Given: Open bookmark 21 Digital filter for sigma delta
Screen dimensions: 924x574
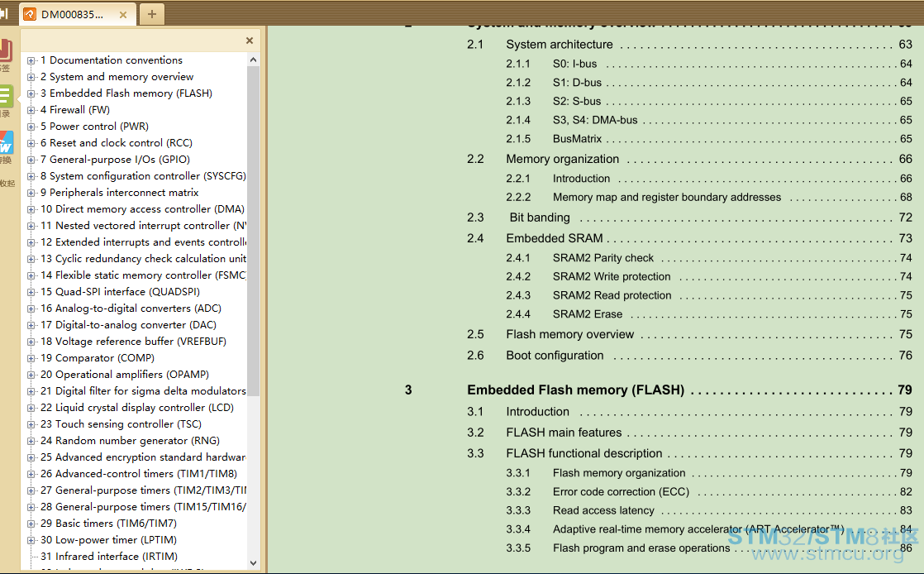Looking at the screenshot, I should [143, 390].
